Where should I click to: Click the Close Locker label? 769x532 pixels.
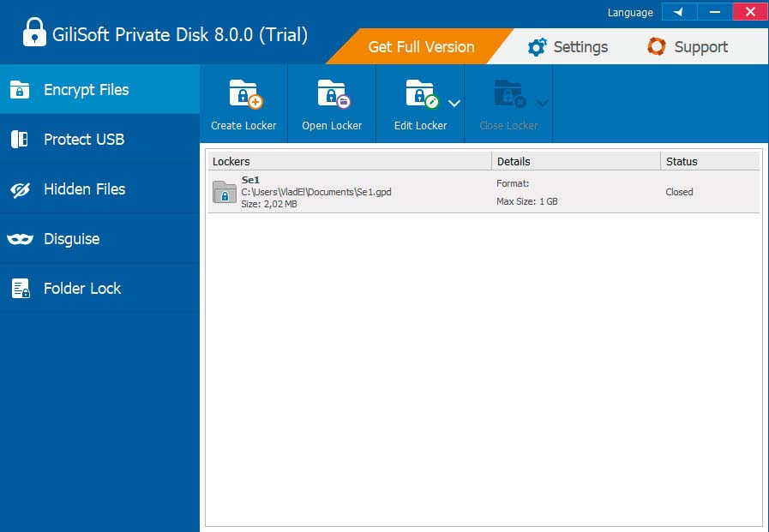click(508, 125)
